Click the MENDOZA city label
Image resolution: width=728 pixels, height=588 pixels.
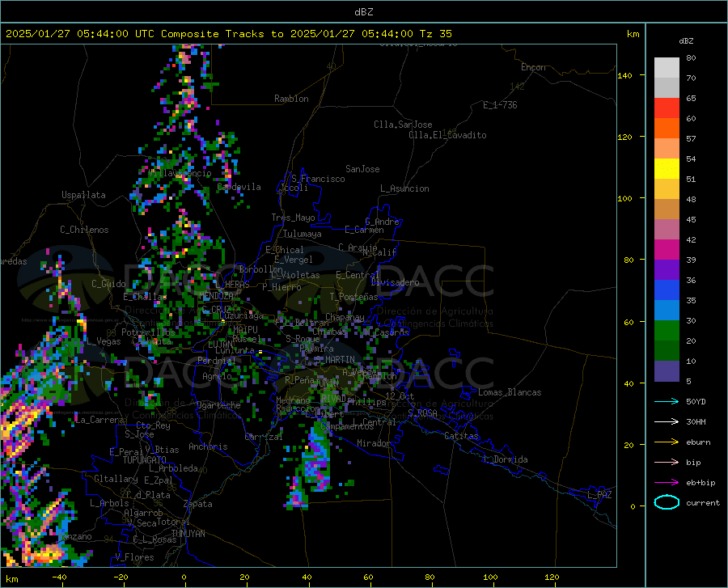216,296
